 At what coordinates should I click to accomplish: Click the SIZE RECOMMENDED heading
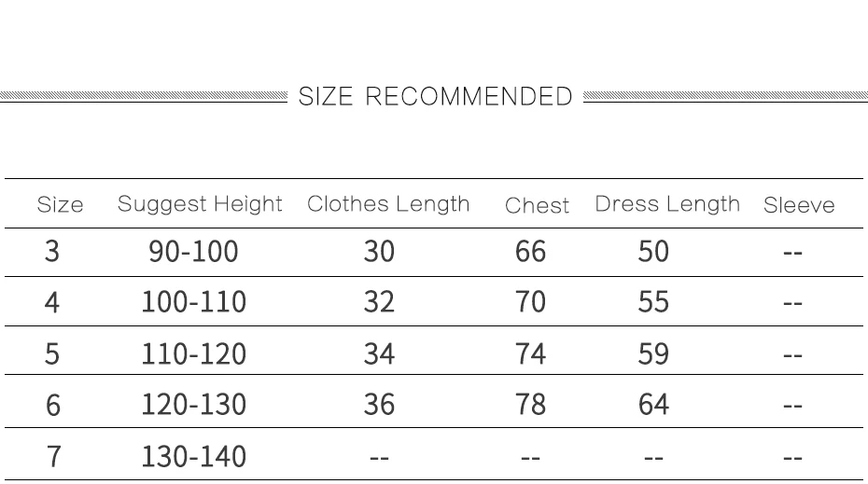tap(435, 97)
